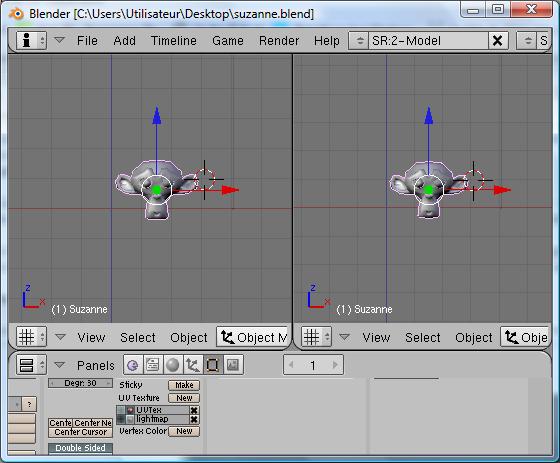Open the SR:2-Model screen selector arrows
The image size is (560, 463).
coord(359,40)
